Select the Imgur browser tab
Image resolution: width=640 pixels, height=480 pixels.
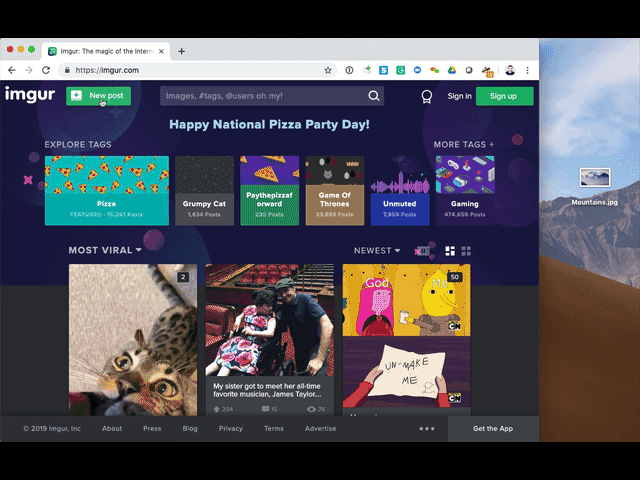click(x=106, y=51)
